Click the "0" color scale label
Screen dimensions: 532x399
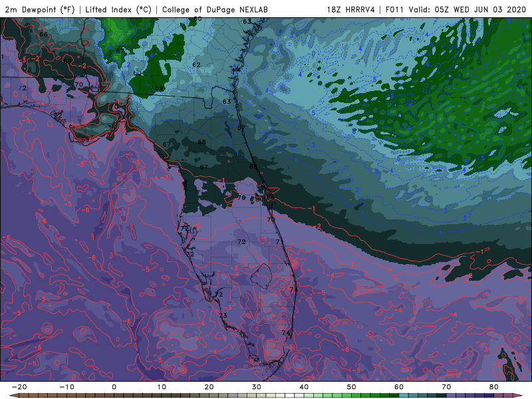(x=114, y=387)
